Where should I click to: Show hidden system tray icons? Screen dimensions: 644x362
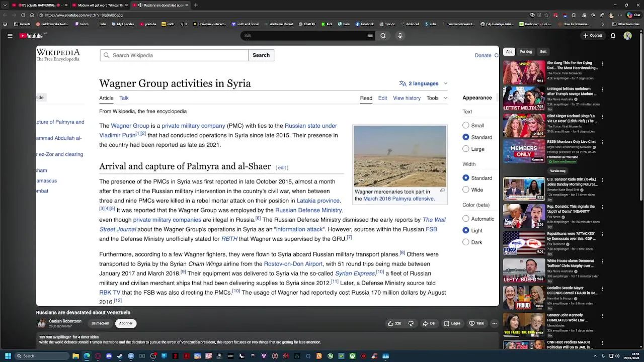click(595, 356)
